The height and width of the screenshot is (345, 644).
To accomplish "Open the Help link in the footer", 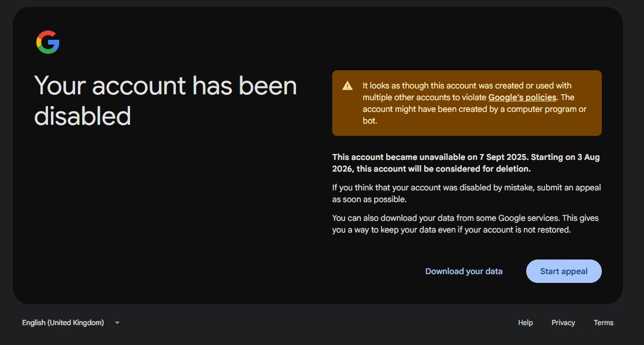I will coord(525,323).
